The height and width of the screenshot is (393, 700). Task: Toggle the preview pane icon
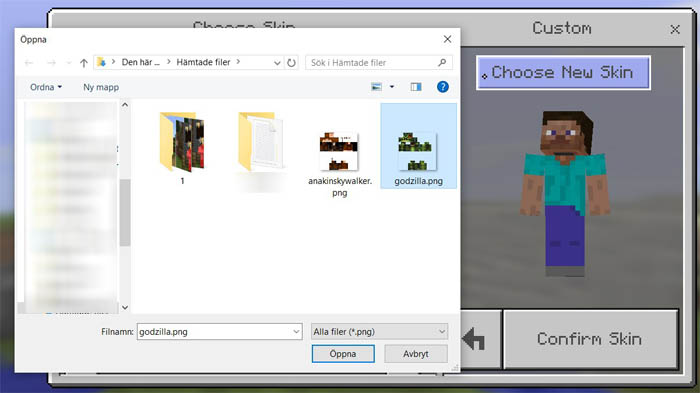tap(416, 87)
